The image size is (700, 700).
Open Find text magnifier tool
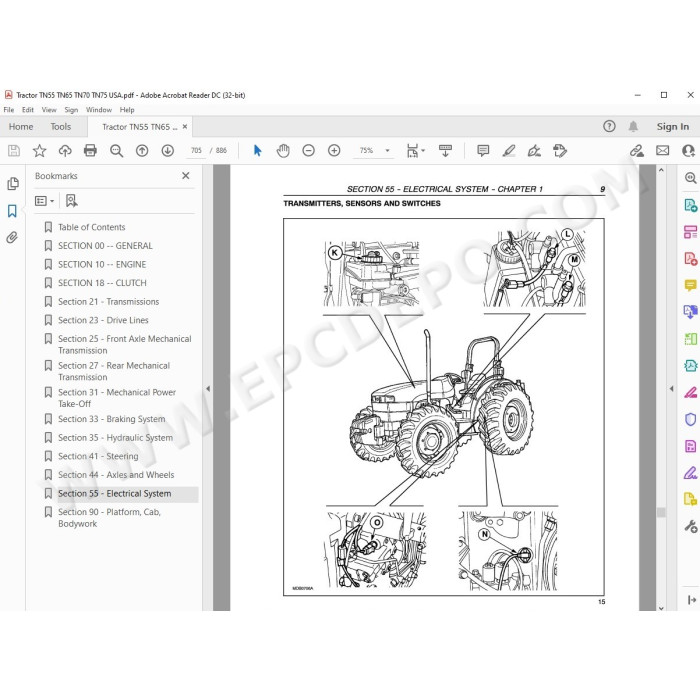(x=116, y=151)
